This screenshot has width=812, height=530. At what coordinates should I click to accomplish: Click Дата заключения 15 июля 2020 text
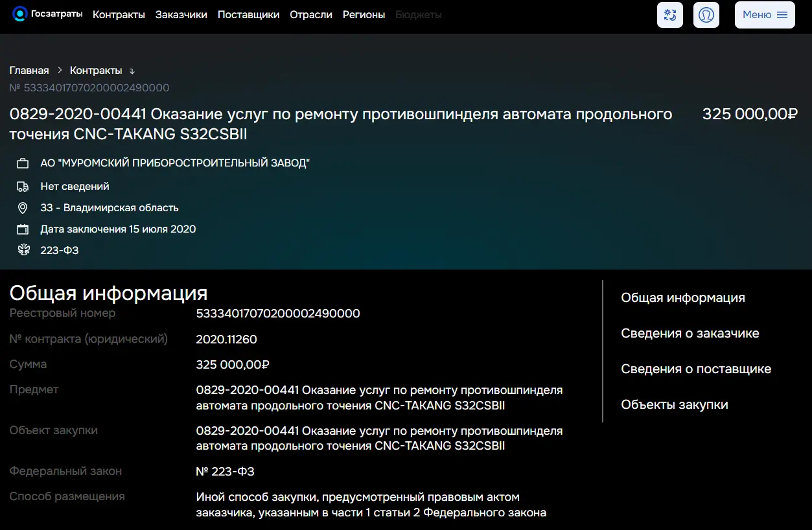118,229
